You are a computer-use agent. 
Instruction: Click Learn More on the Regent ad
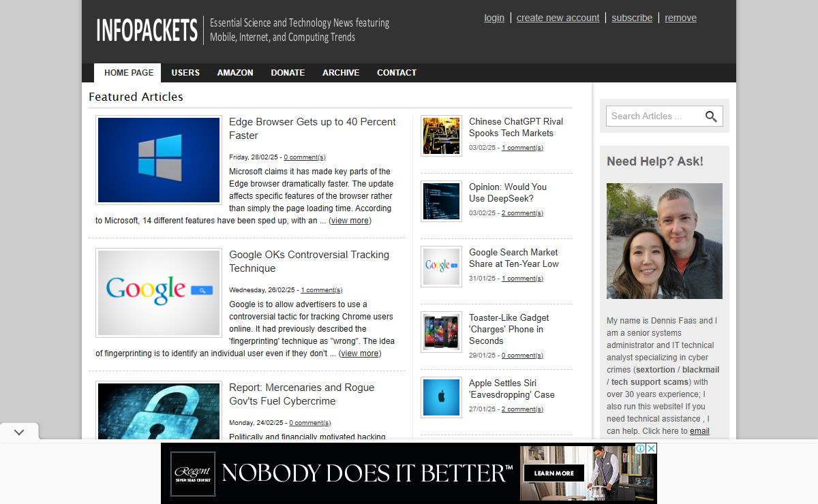click(x=554, y=473)
